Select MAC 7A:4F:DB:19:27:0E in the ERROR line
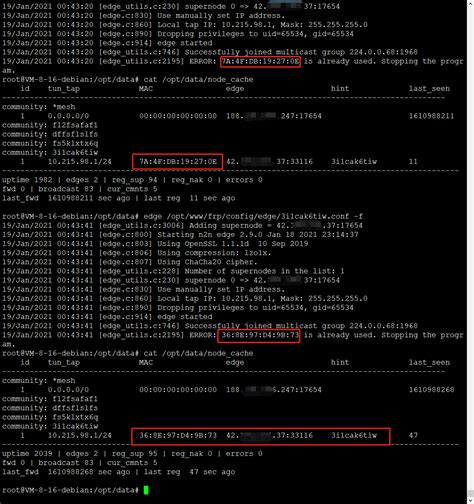Image resolution: width=474 pixels, height=504 pixels. tap(260, 61)
